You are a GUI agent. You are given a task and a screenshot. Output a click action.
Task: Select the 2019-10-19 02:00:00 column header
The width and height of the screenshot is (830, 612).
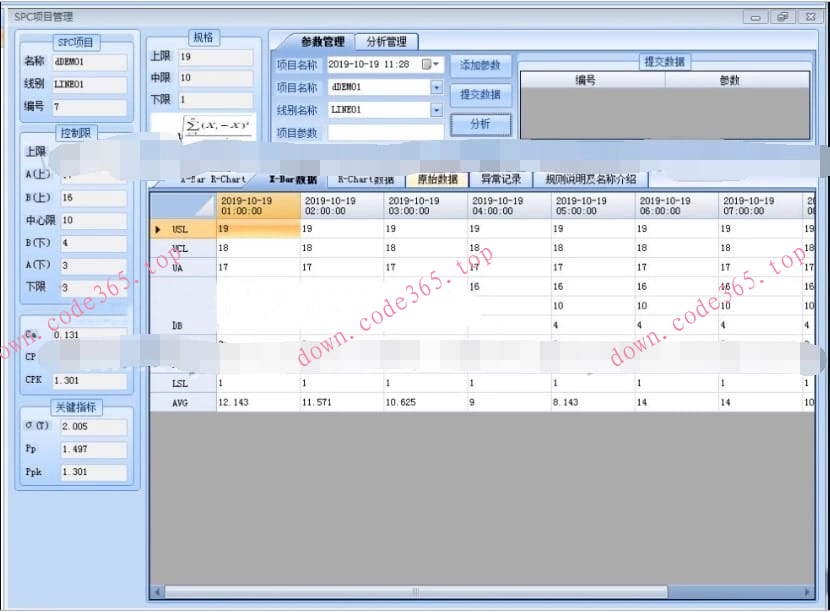click(342, 206)
